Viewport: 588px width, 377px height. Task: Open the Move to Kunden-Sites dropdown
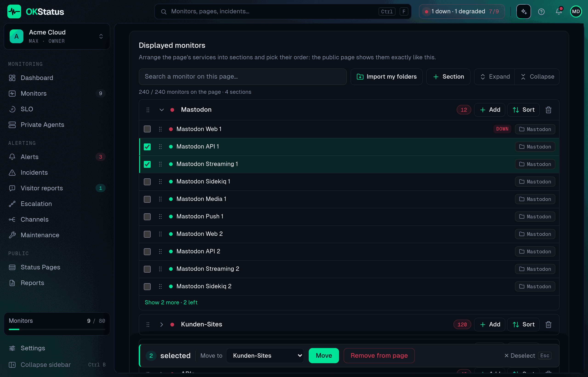pos(265,355)
